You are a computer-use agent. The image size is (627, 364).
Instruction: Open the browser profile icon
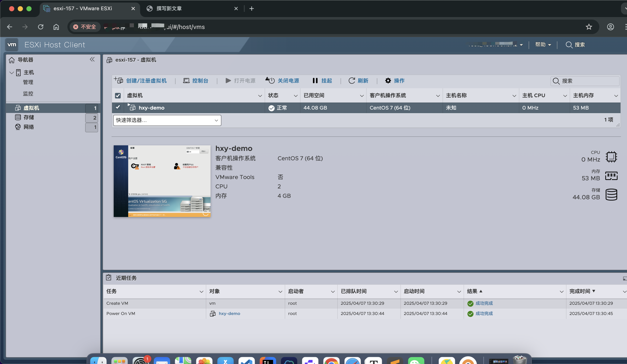611,27
